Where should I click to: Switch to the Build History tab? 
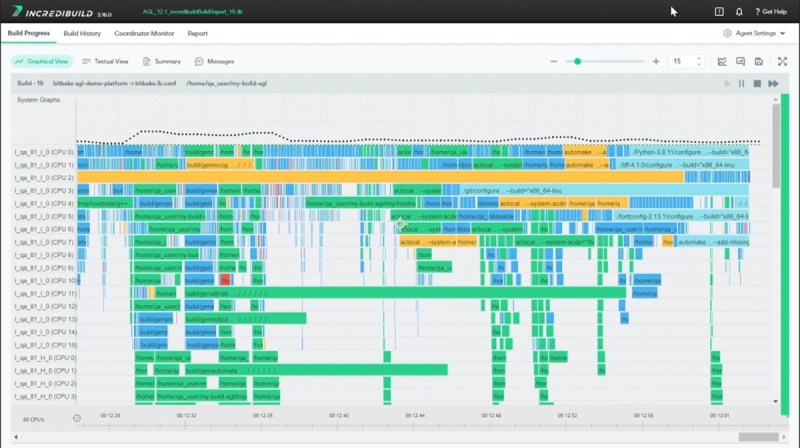pos(82,33)
